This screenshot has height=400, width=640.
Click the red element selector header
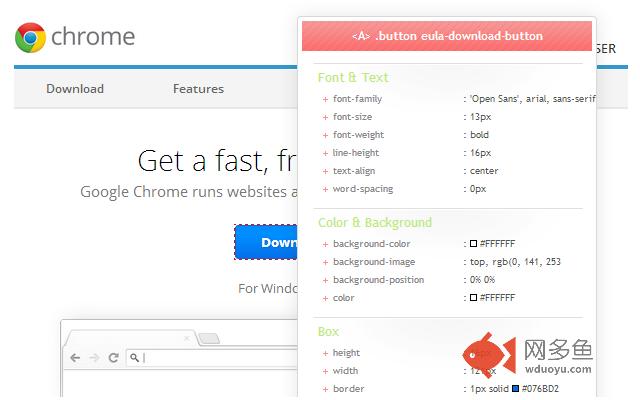click(447, 36)
